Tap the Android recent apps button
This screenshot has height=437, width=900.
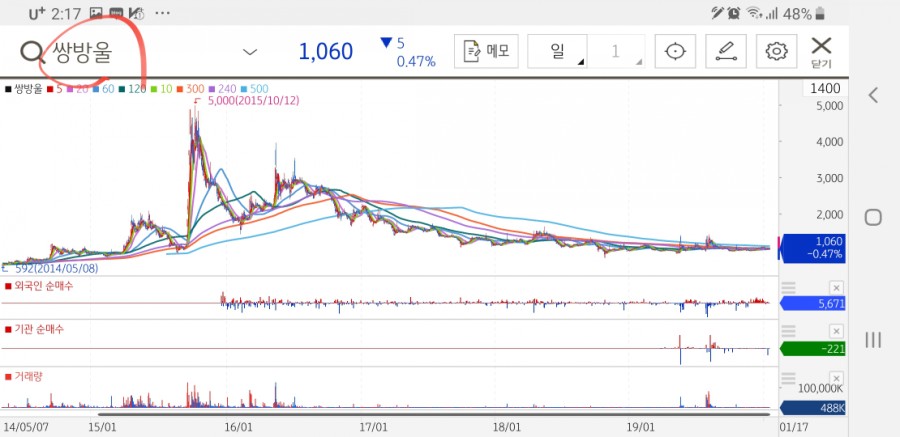coord(873,340)
